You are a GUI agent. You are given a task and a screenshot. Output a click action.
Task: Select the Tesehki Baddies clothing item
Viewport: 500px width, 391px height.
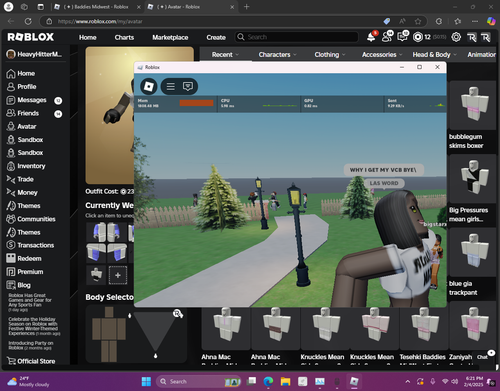(423, 335)
